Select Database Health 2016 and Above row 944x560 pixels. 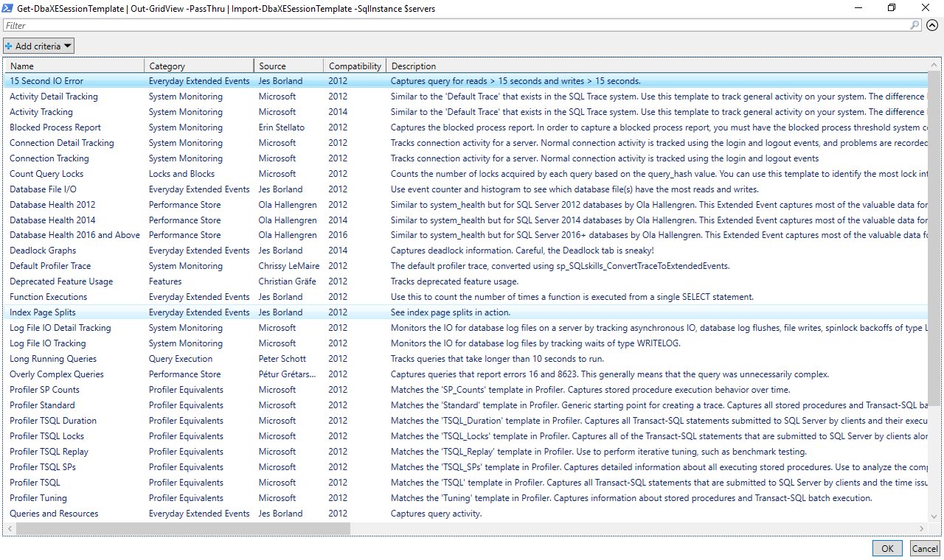(465, 235)
